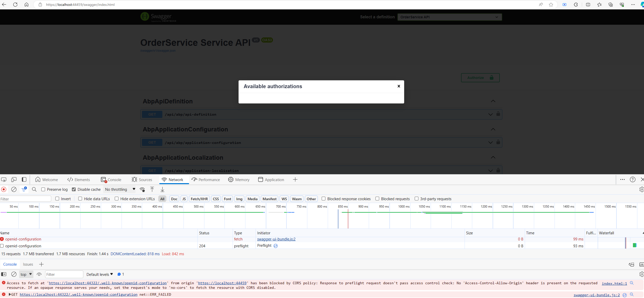Click the export HAR archive icon
Viewport: 644px width, 298px height.
[x=162, y=189]
